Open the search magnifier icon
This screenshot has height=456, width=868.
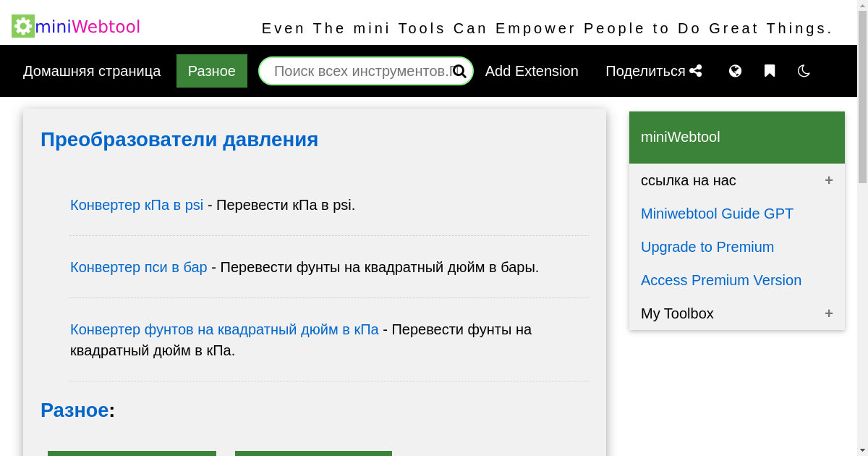tap(459, 71)
